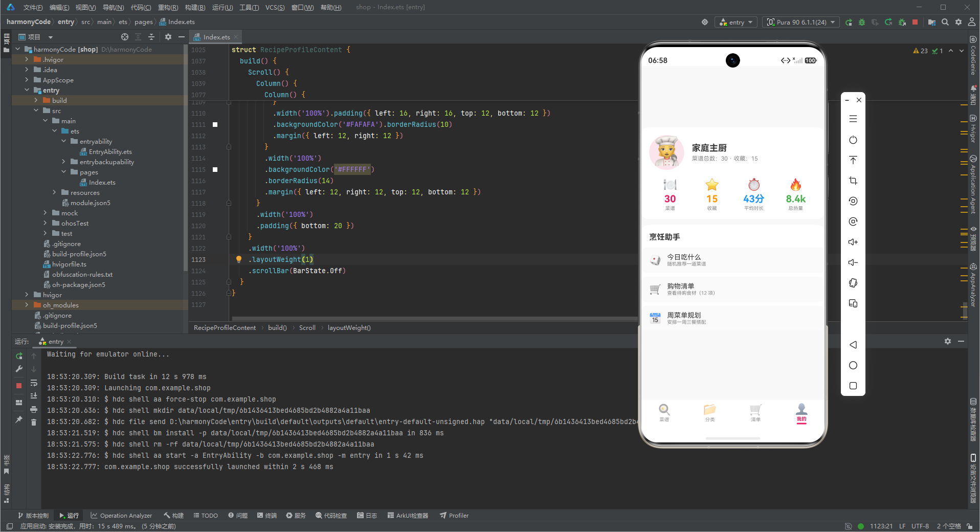Open the VCS(S) menu
This screenshot has height=532, width=980.
click(275, 7)
